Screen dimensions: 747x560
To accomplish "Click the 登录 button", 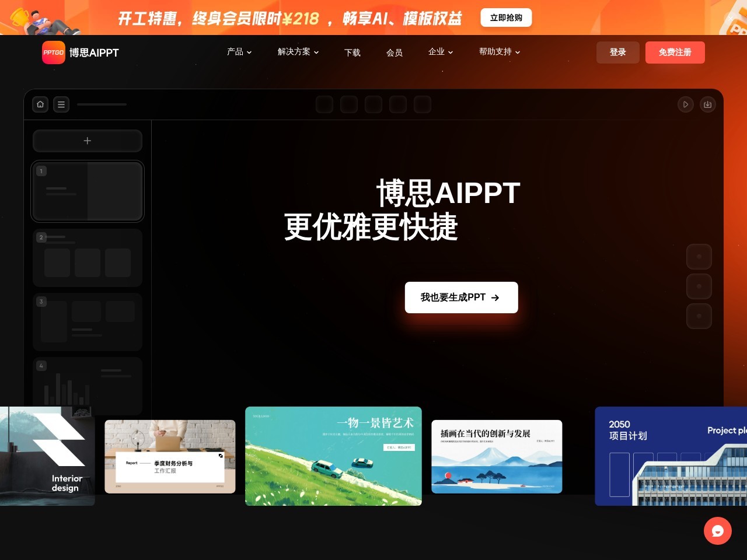I will (x=618, y=52).
